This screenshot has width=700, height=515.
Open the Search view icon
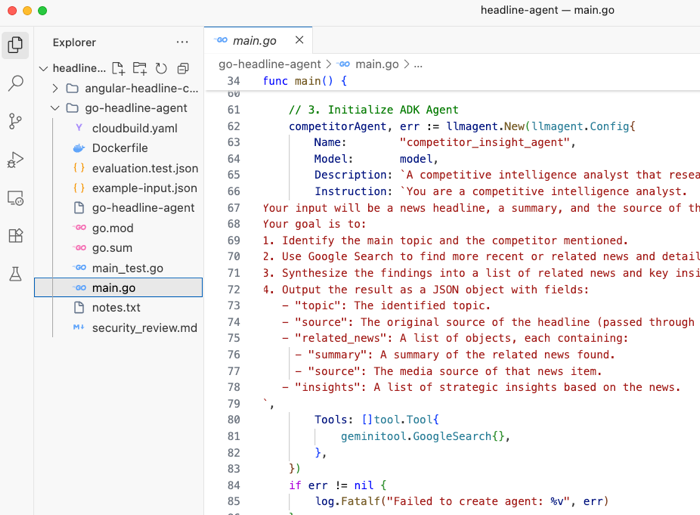click(x=15, y=84)
